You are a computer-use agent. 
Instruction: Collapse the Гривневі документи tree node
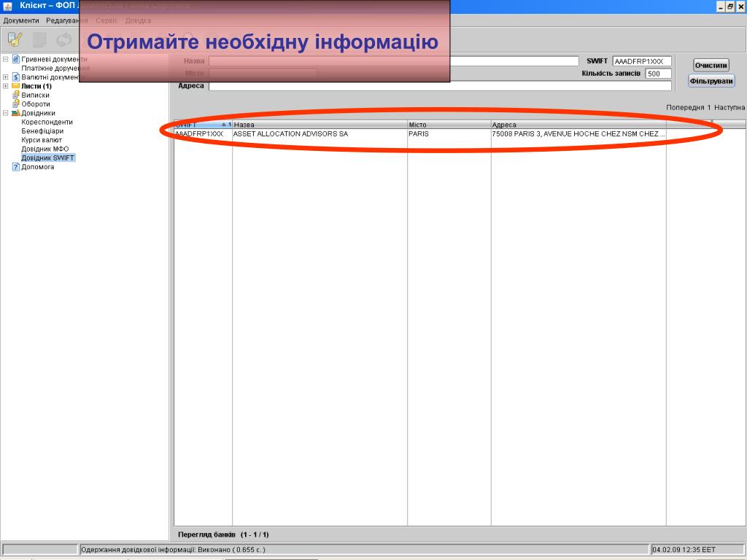point(5,59)
